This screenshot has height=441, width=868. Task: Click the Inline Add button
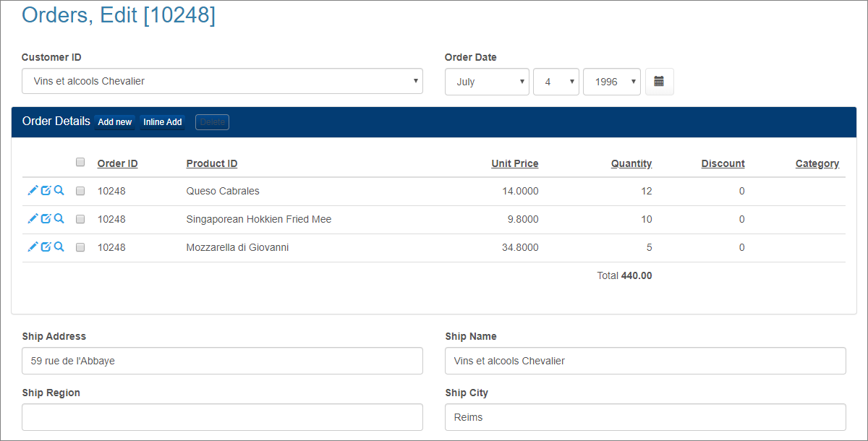pos(162,121)
